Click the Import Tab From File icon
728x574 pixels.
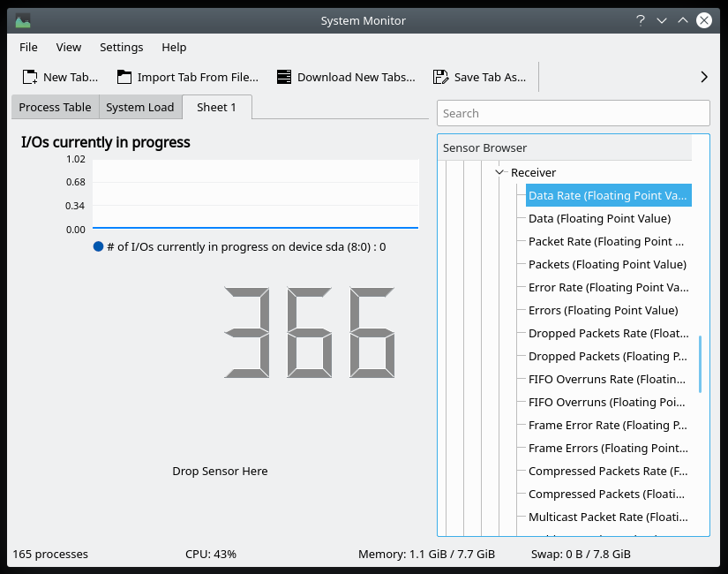click(x=124, y=77)
